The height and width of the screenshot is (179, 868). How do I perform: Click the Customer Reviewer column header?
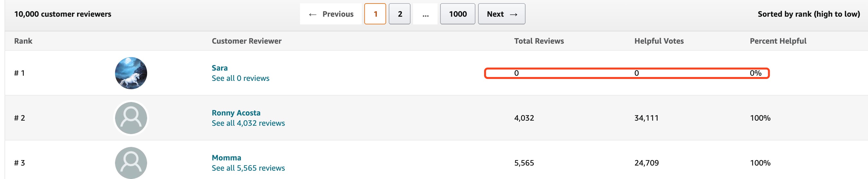(x=247, y=41)
